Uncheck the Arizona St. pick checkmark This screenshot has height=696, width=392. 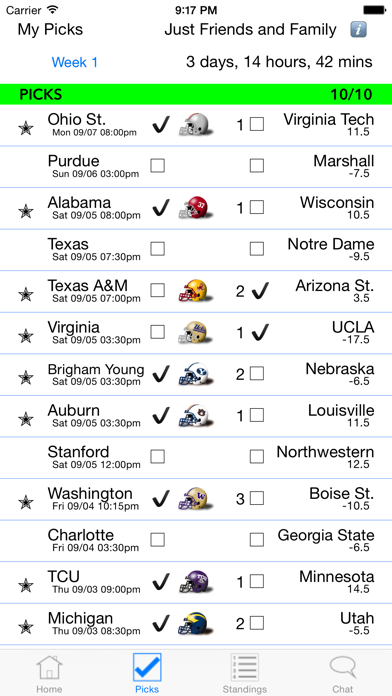coord(260,291)
